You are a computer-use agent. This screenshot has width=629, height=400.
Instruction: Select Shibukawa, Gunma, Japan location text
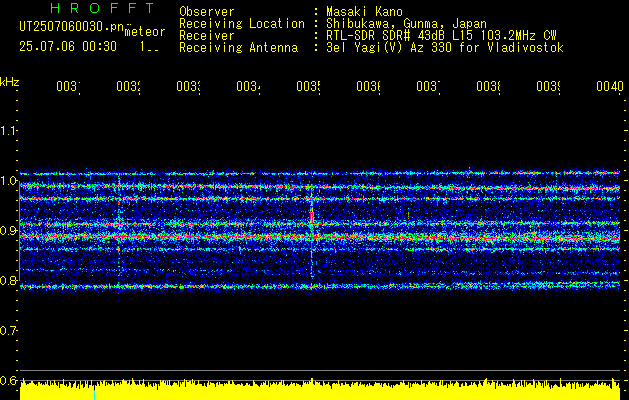coord(406,24)
